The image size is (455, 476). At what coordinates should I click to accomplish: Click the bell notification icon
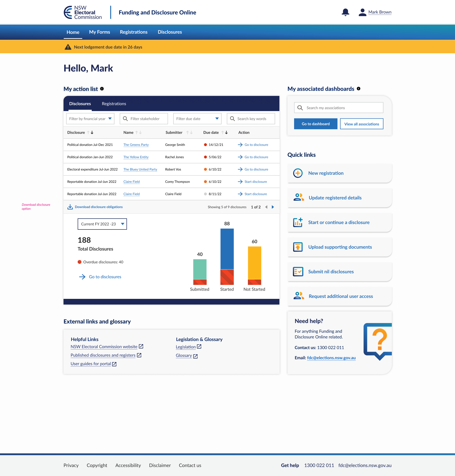(345, 12)
